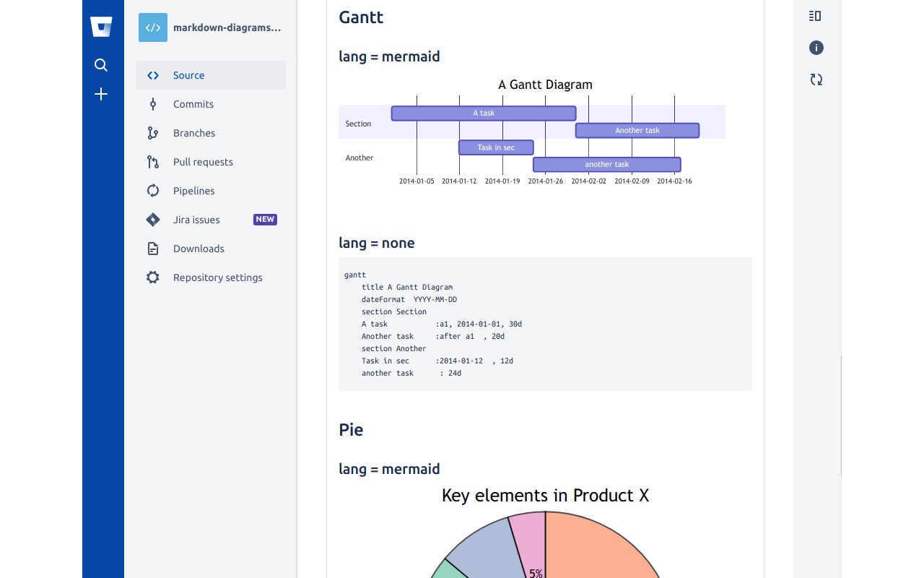Open the Branches section

[211, 133]
